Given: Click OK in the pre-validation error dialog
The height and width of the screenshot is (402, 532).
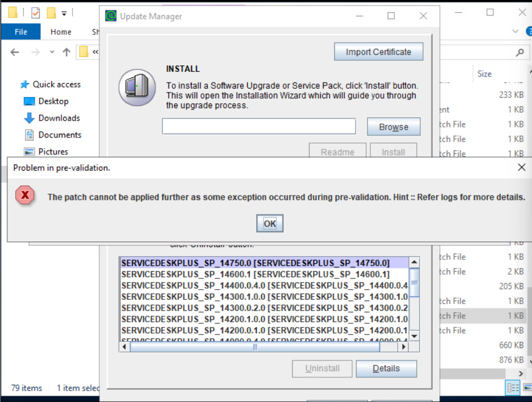Looking at the screenshot, I should point(270,223).
